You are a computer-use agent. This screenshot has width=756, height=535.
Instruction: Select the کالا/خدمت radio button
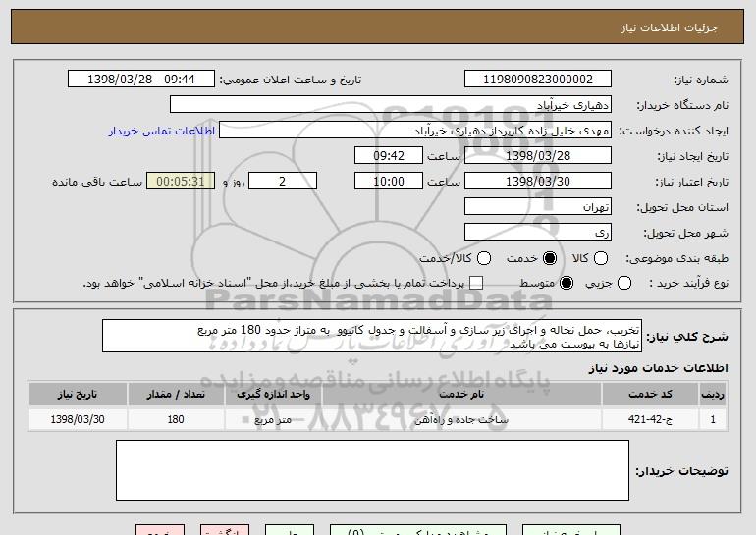tap(484, 258)
